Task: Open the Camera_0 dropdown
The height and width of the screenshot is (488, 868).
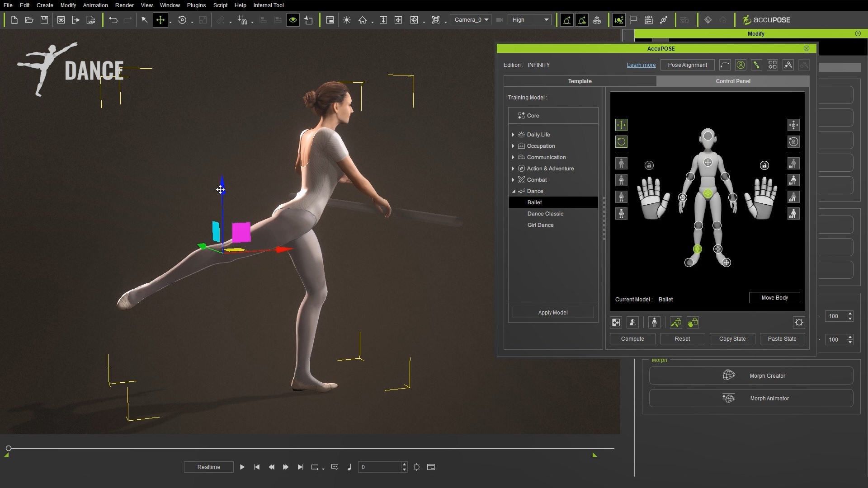Action: [x=471, y=20]
